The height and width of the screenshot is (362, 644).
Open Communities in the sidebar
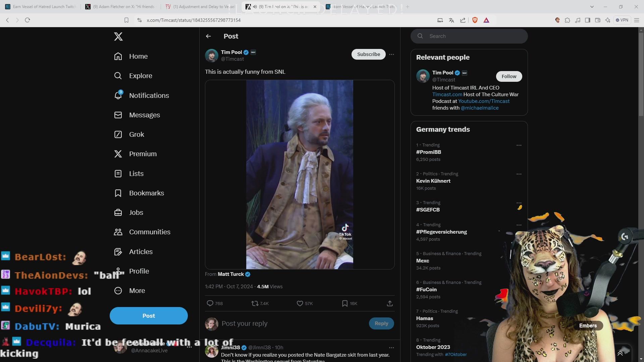coord(142,232)
